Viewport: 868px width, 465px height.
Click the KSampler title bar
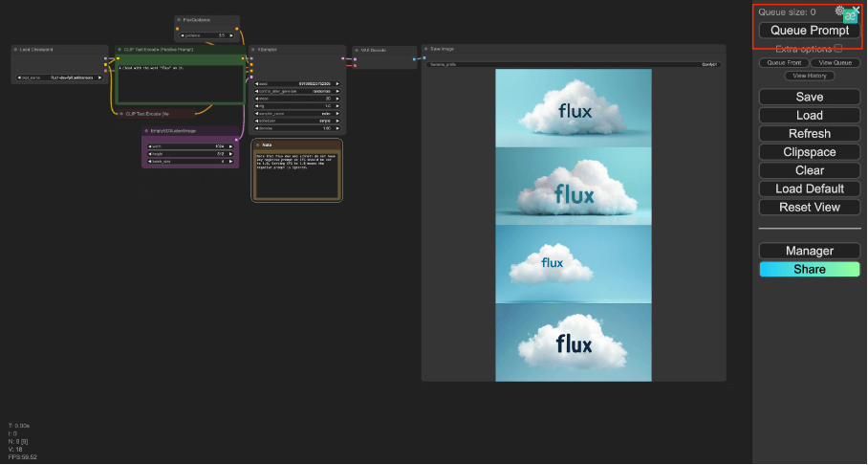[297, 50]
